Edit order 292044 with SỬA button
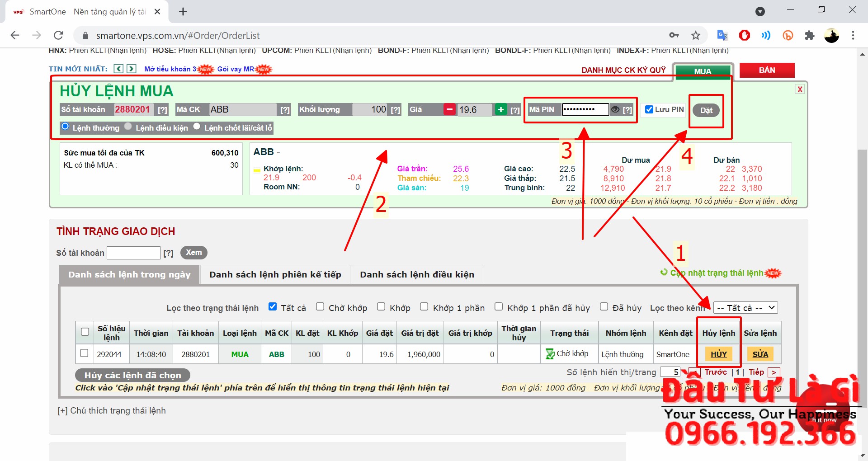Viewport: 868px width, 461px height. (x=760, y=354)
